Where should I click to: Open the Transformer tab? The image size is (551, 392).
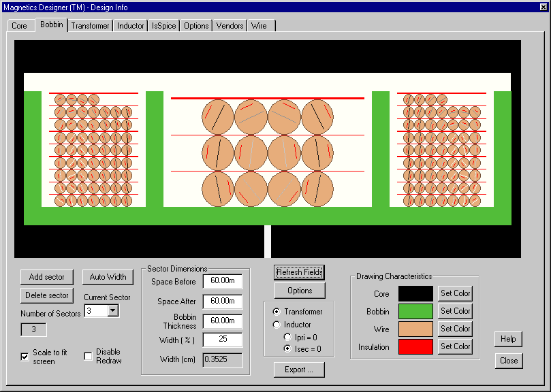(x=90, y=25)
